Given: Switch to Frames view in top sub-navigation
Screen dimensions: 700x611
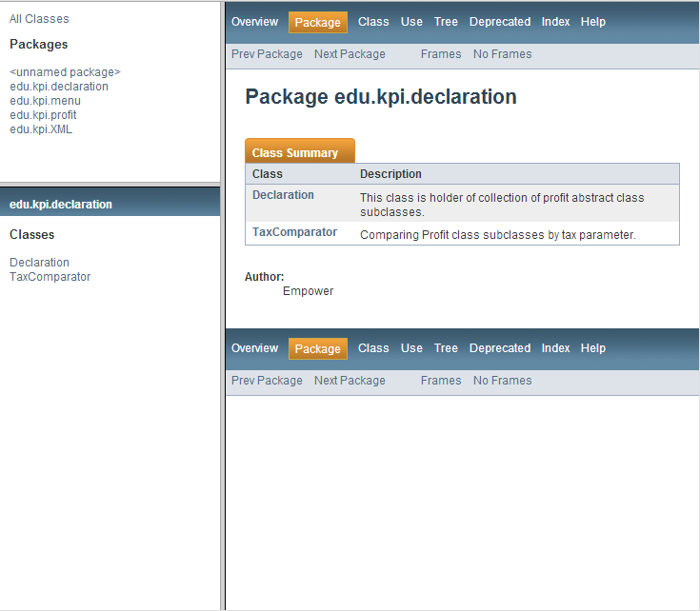Looking at the screenshot, I should click(x=441, y=54).
